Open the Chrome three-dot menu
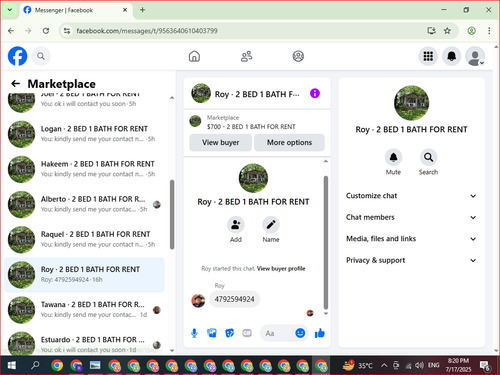Screen dimensions: 500x375 [489, 31]
